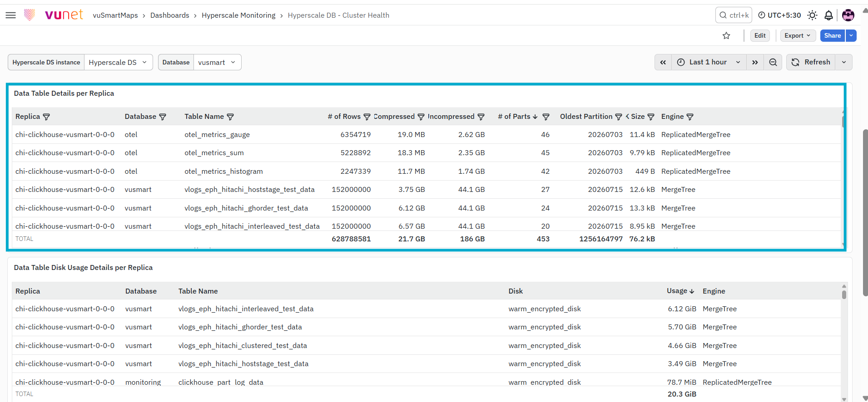Expand the Refresh interval dropdown arrow
This screenshot has width=868, height=402.
(844, 62)
